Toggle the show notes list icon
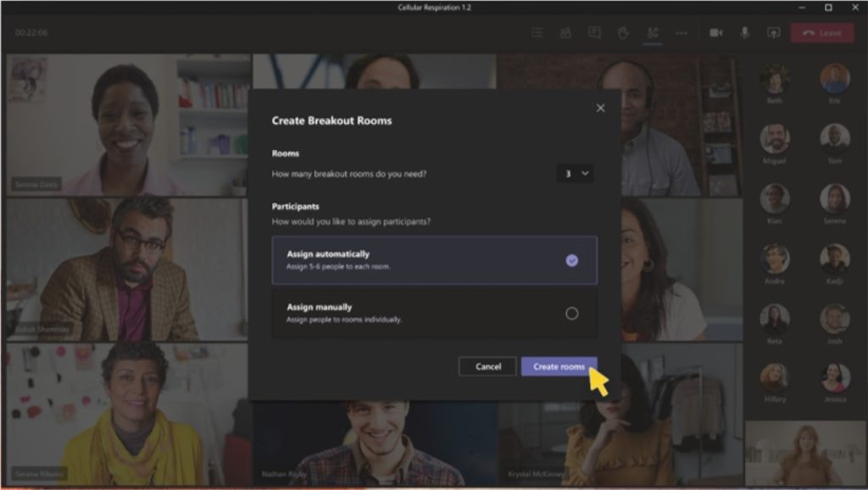Image resolution: width=868 pixels, height=490 pixels. point(537,32)
